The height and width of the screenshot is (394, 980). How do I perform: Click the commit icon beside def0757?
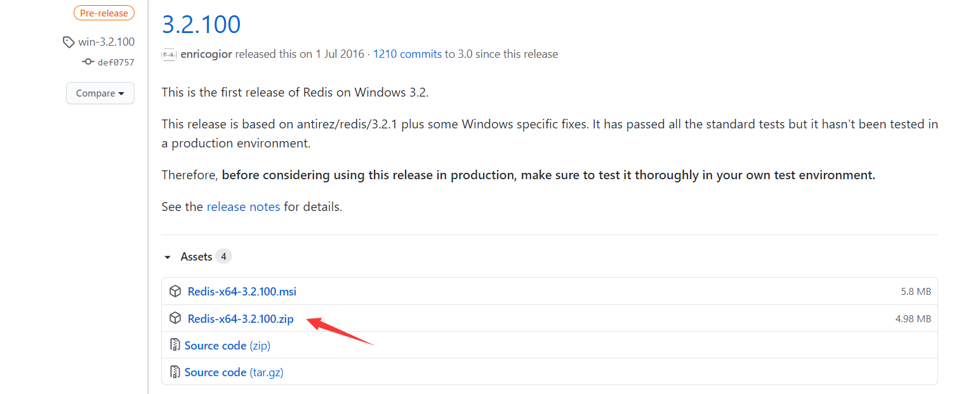click(x=87, y=62)
